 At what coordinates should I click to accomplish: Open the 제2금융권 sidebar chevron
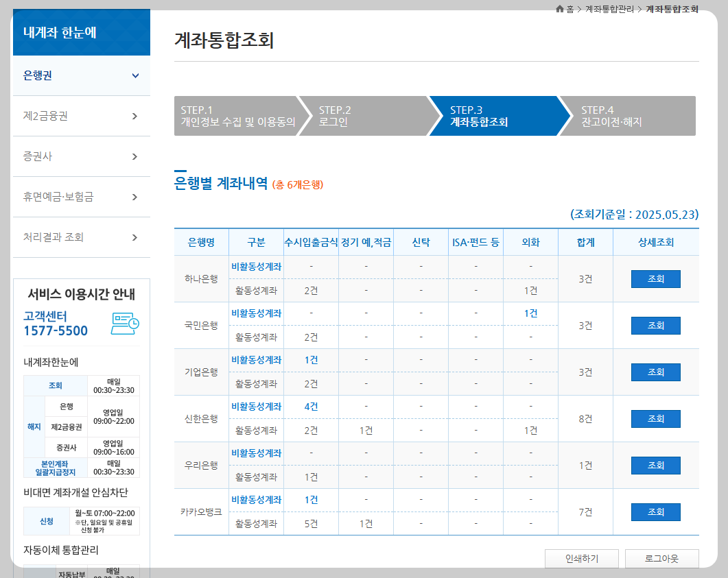click(x=134, y=116)
